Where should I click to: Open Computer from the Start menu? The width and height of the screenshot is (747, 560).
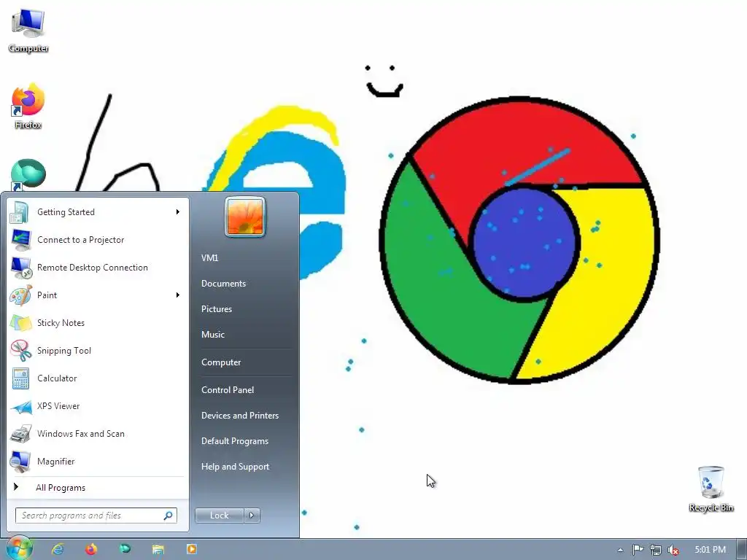tap(221, 362)
